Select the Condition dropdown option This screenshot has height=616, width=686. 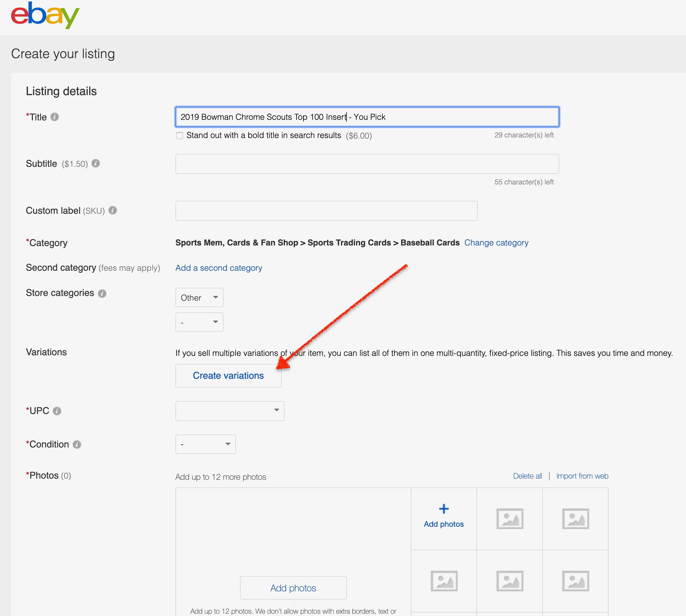pos(205,444)
